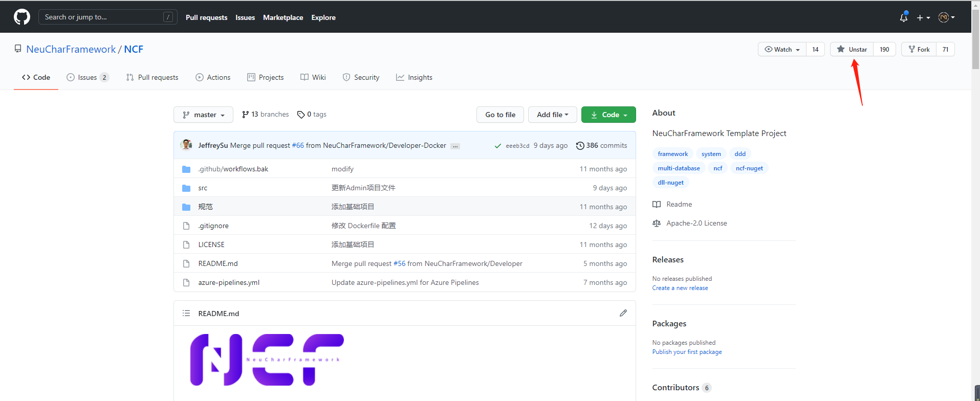Select the Code tab

(36, 77)
